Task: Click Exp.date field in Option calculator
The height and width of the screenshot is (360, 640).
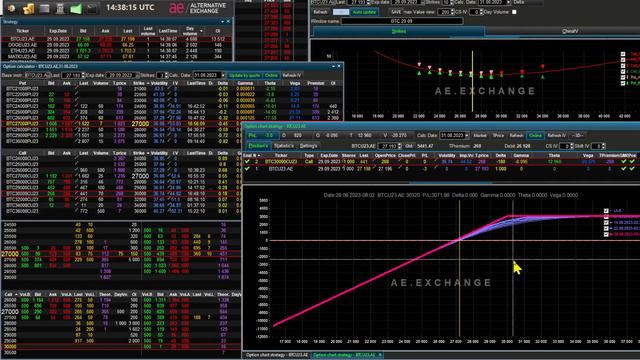Action: click(x=122, y=76)
